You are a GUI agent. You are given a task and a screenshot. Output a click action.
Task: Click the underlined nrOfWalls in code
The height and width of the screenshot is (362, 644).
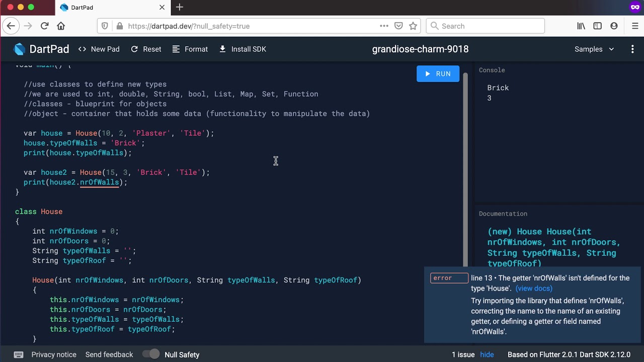click(x=99, y=182)
